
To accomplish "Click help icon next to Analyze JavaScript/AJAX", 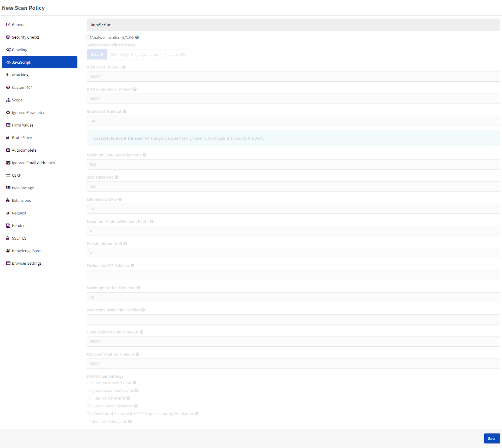I will pos(137,37).
